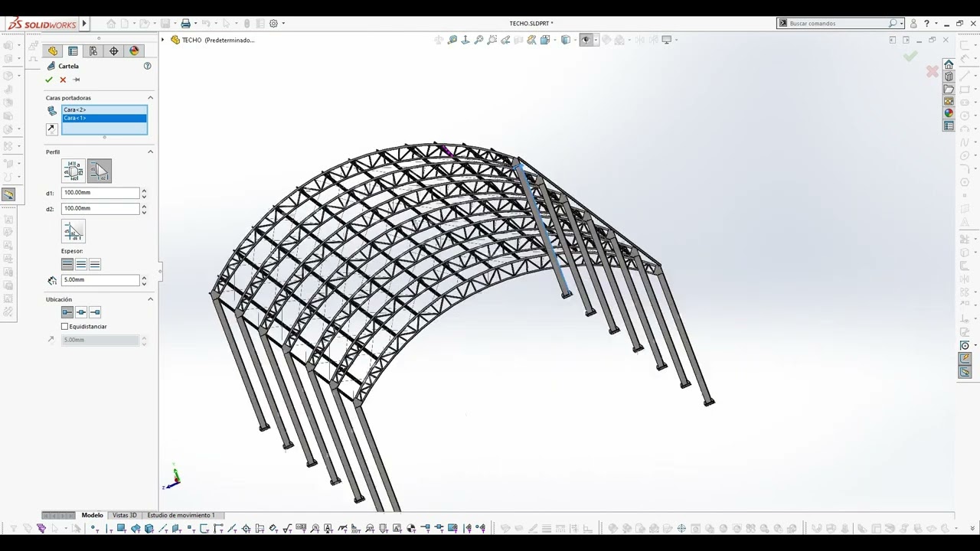980x551 pixels.
Task: Set thickness to inner side
Action: pyautogui.click(x=67, y=264)
